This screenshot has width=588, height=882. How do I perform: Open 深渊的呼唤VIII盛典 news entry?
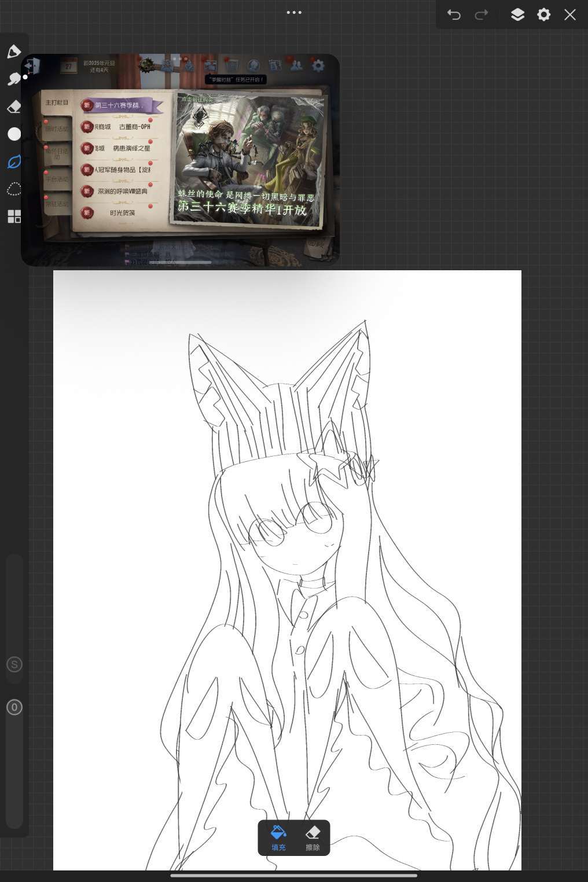pos(122,192)
